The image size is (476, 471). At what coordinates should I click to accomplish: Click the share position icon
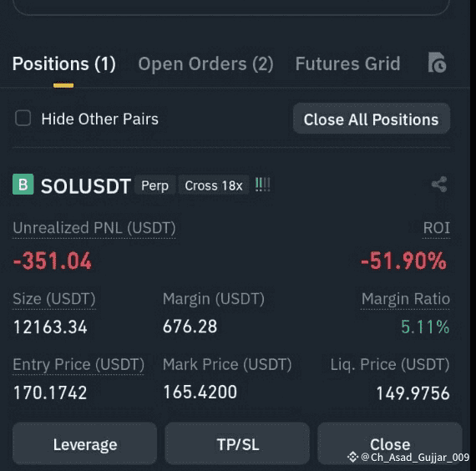439,185
